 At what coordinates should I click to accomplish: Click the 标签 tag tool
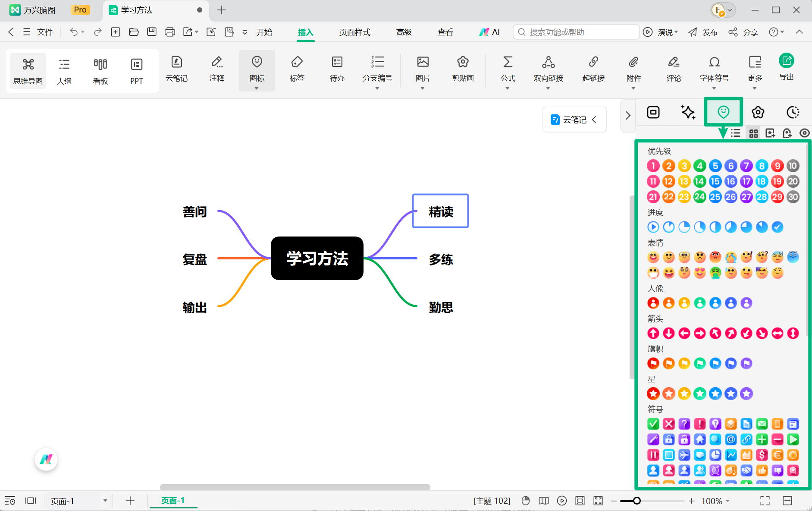(x=297, y=69)
